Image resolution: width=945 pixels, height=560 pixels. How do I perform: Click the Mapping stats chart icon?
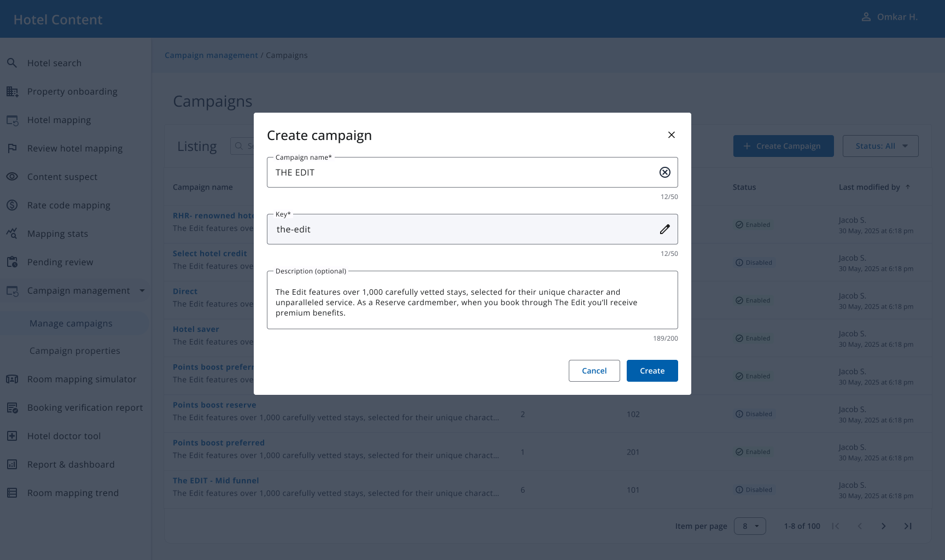pos(12,234)
